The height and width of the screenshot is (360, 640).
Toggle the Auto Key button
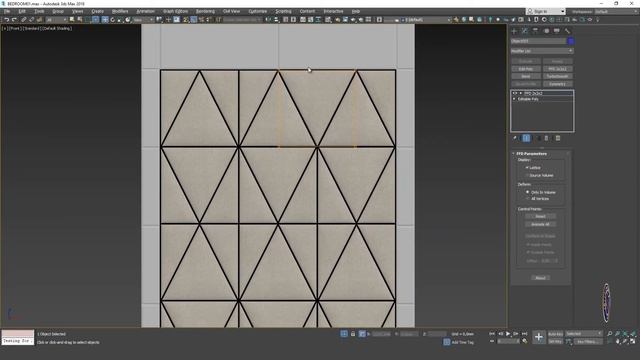555,334
